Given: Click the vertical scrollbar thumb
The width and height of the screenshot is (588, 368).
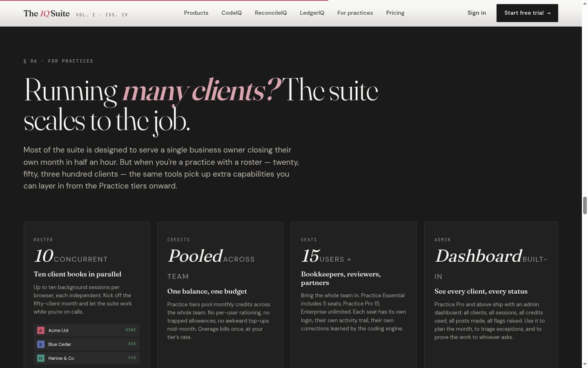Looking at the screenshot, I should tap(585, 205).
